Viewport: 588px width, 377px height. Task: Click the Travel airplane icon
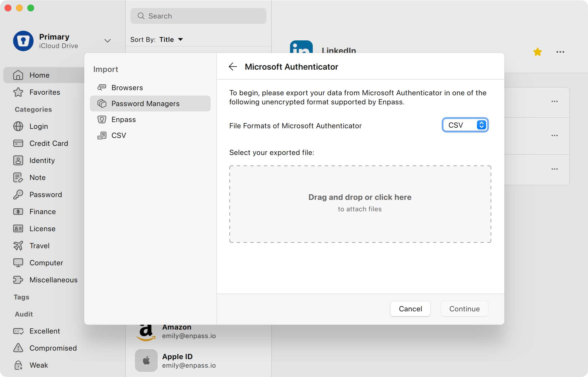pos(18,246)
